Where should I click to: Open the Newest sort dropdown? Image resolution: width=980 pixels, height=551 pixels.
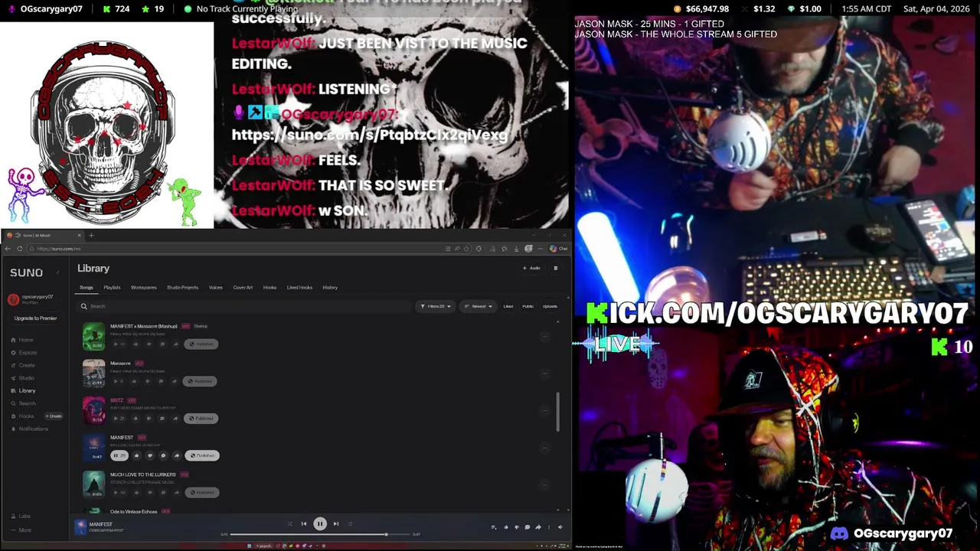click(x=479, y=306)
